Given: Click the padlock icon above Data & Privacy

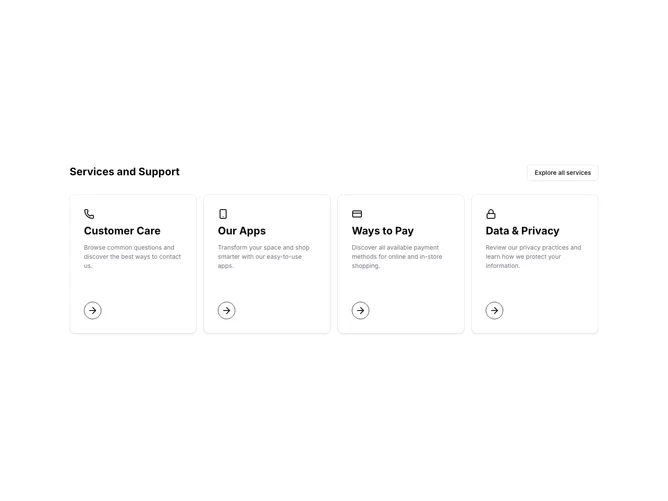Looking at the screenshot, I should 491,214.
